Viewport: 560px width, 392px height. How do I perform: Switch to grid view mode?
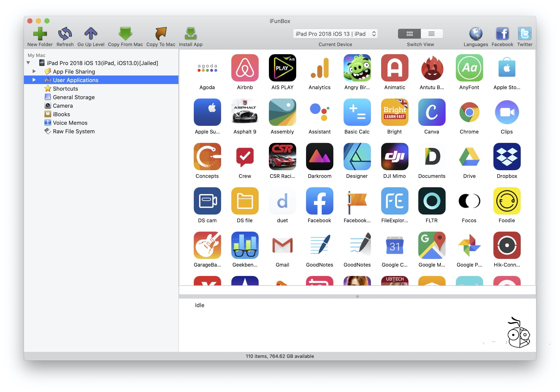409,34
